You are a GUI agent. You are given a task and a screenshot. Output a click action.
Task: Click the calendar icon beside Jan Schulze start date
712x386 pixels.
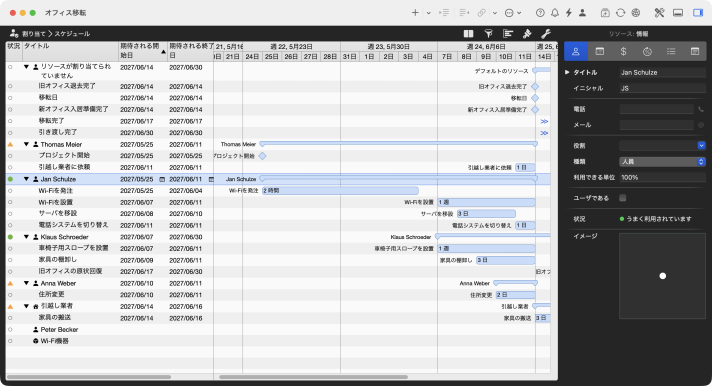[x=162, y=179]
